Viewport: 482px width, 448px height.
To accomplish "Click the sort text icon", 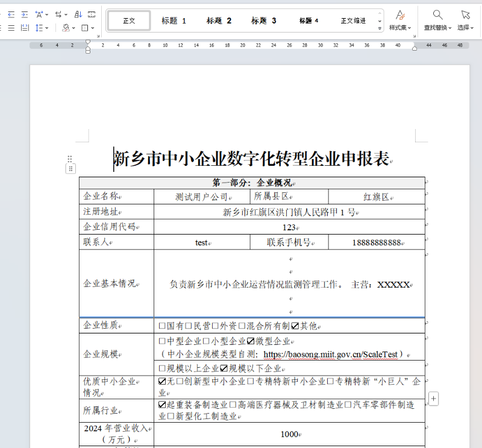I will [78, 14].
